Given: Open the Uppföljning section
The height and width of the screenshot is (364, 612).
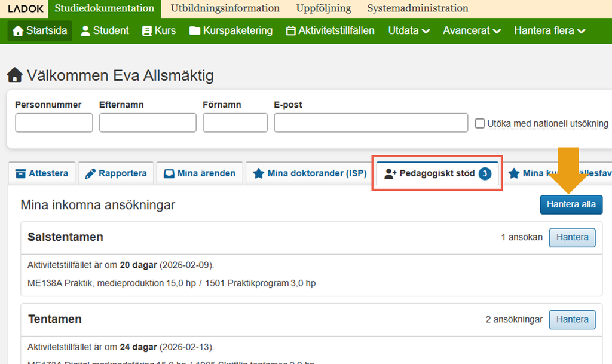Looking at the screenshot, I should click(323, 8).
